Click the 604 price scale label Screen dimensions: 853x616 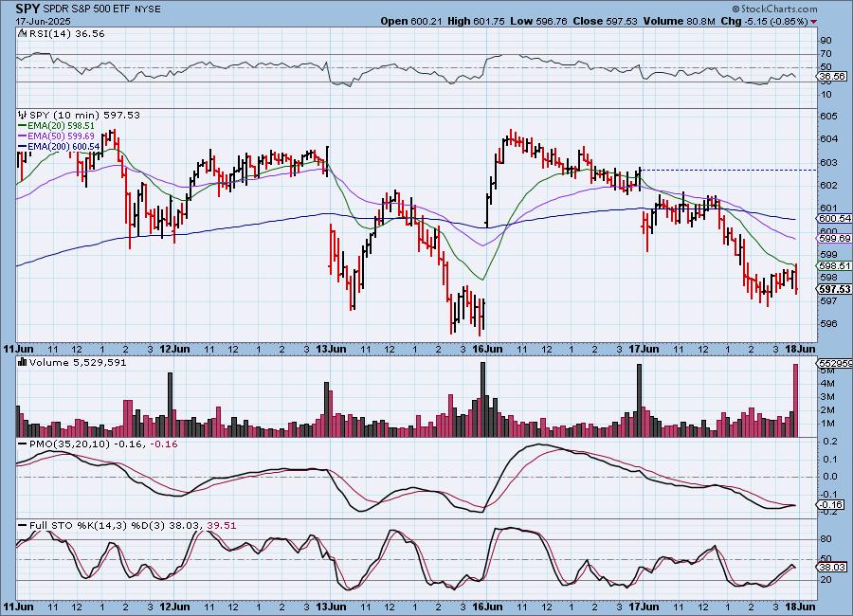829,138
